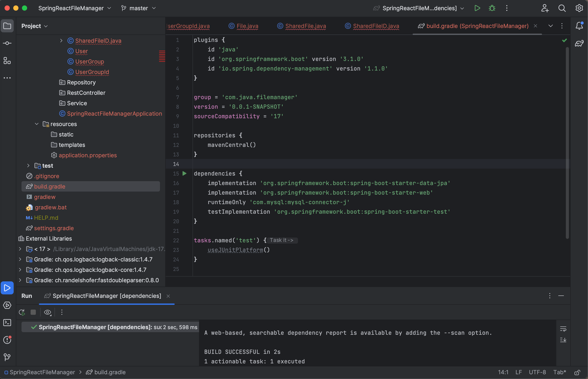Switch to the SharedFileID.java tab
Image resolution: width=588 pixels, height=379 pixels.
pos(376,26)
